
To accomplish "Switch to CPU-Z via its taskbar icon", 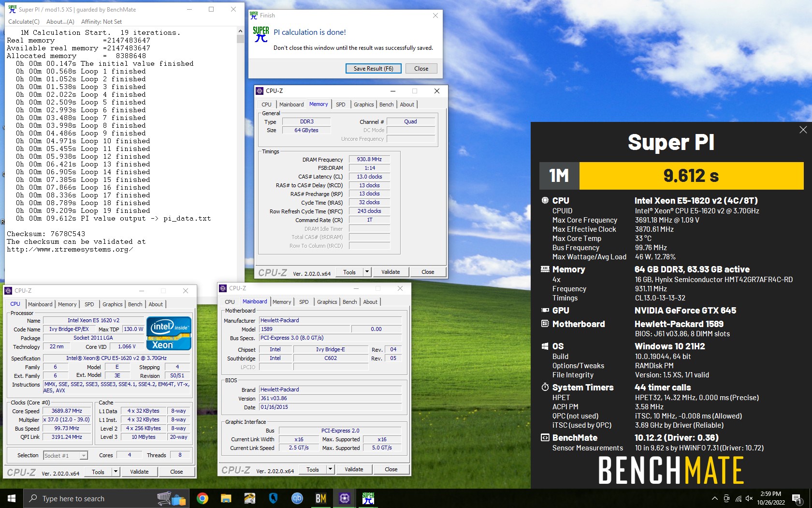I will point(345,498).
